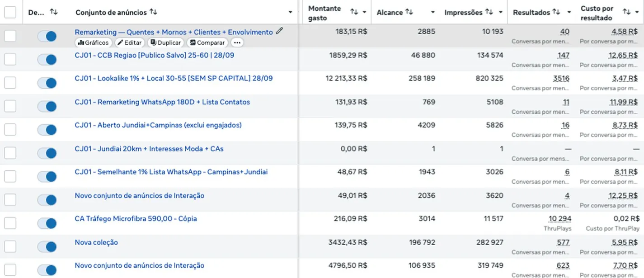
Task: Check the box for CJ01 - Lookalike 1% row
Action: coord(10,83)
